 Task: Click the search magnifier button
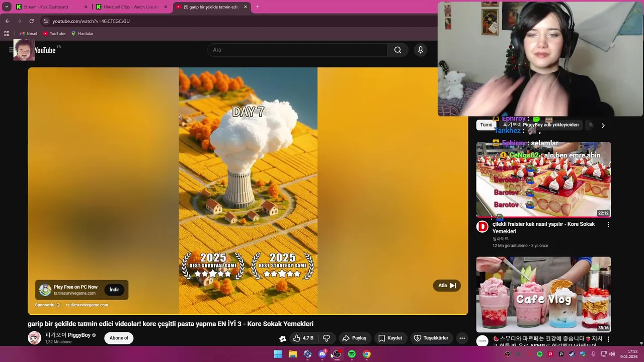pyautogui.click(x=397, y=50)
